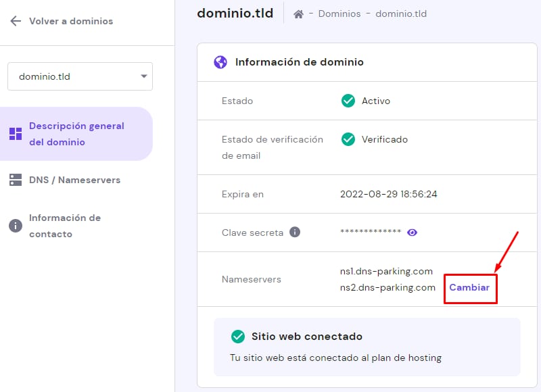Click the ns1.dns-parking.com nameserver text
Viewport: 541px width, 392px height.
[x=386, y=271]
